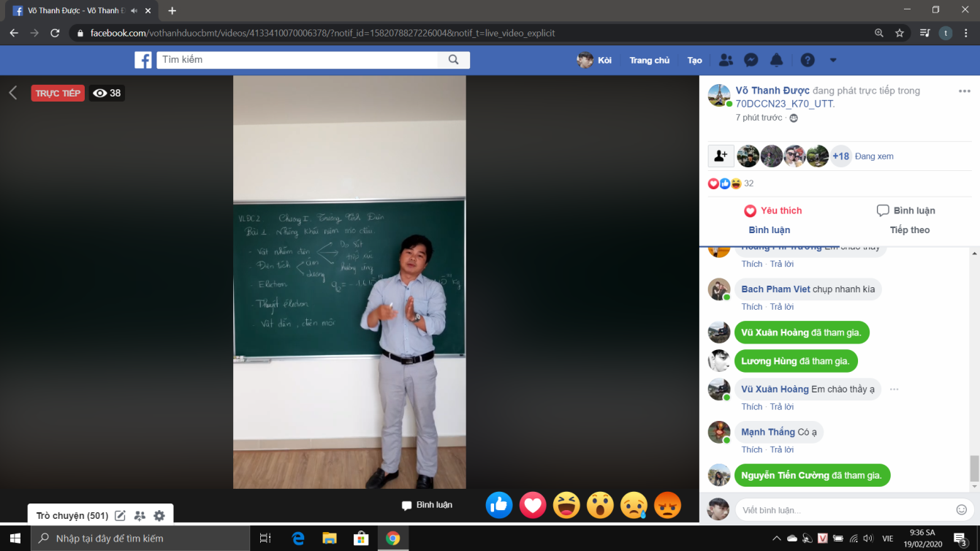The height and width of the screenshot is (551, 980).
Task: Open the 70DCCN23_K70_UTT group link
Action: (784, 104)
